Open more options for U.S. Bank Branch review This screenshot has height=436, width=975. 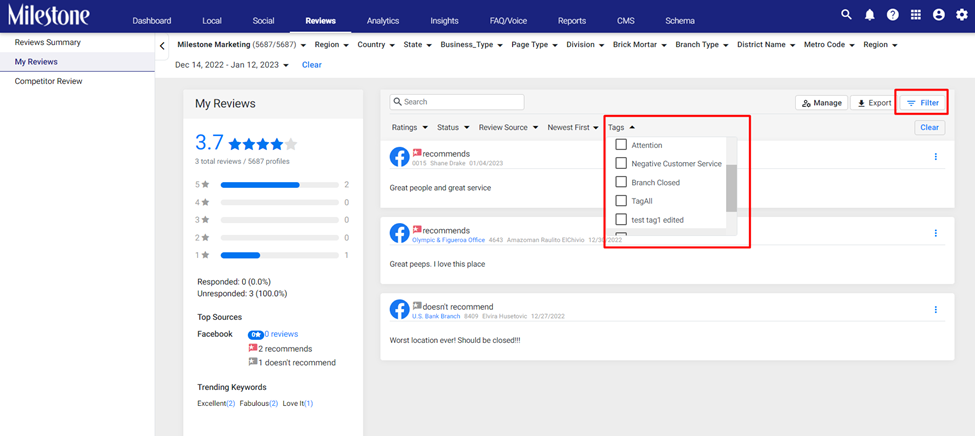pos(935,310)
